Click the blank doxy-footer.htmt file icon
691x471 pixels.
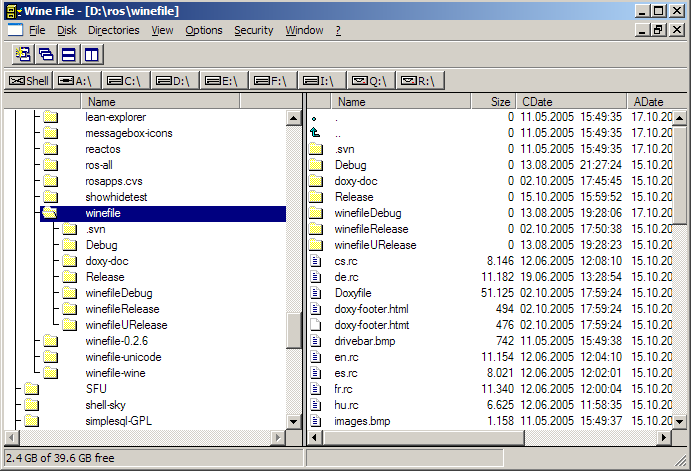coord(315,325)
